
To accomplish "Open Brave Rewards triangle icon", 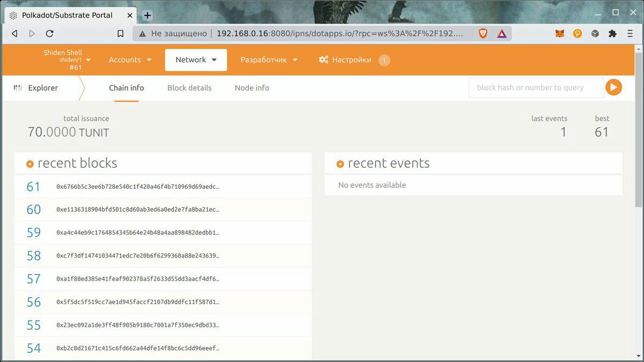I will (502, 33).
